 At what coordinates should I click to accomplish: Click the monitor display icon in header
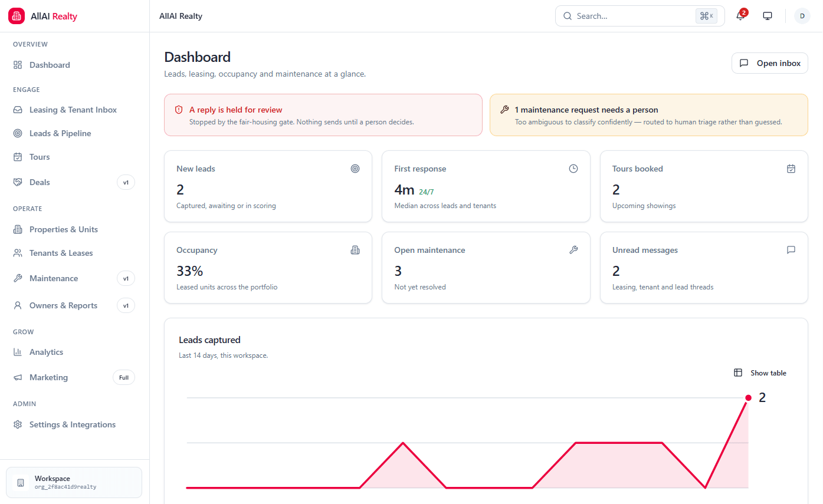pyautogui.click(x=768, y=16)
